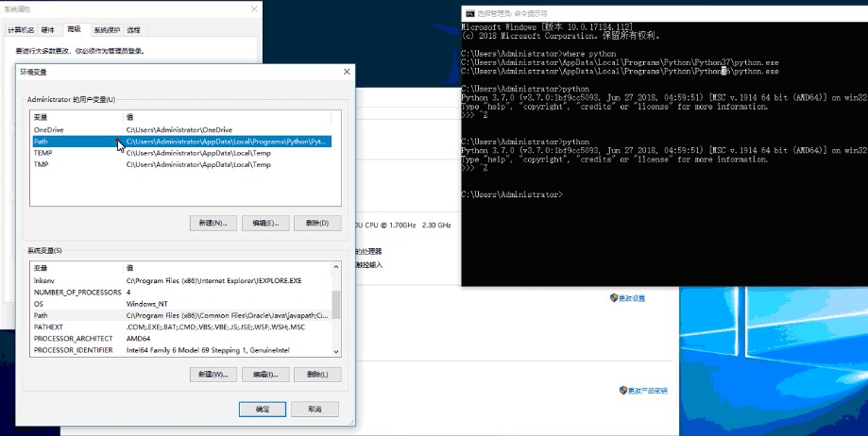Open the 系统保护 tab
Screen dimensions: 868x436
tap(107, 30)
